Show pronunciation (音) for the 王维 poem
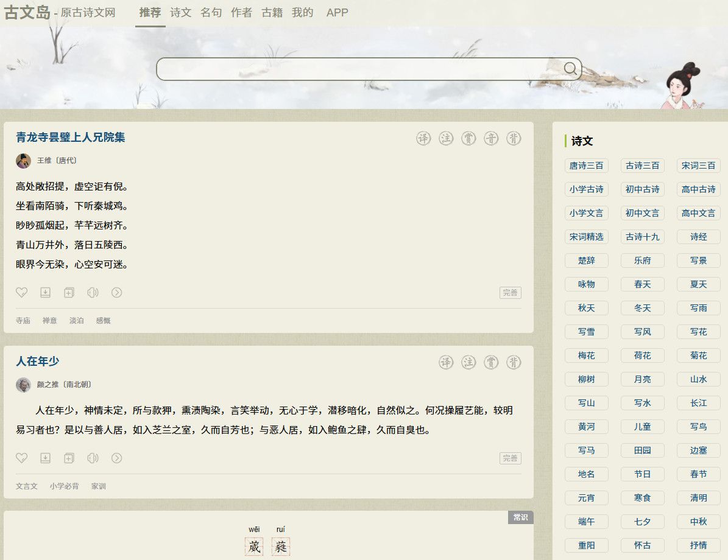The height and width of the screenshot is (560, 728). 491,138
